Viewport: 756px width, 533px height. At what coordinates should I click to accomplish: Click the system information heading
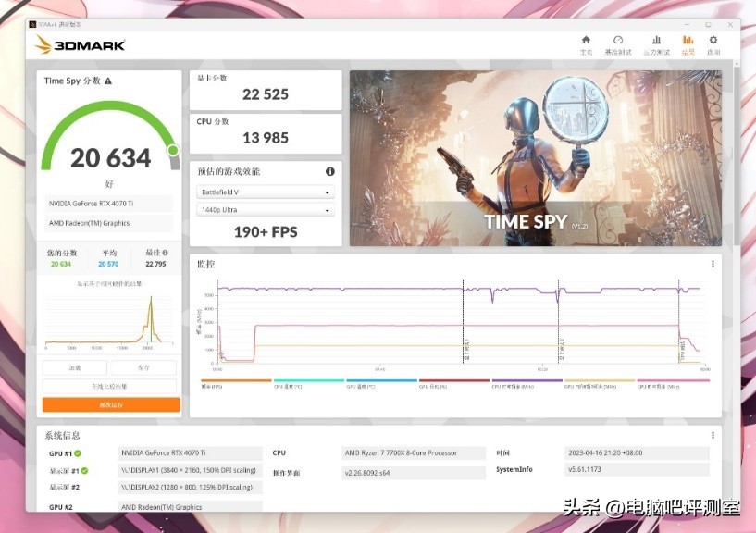pyautogui.click(x=62, y=435)
